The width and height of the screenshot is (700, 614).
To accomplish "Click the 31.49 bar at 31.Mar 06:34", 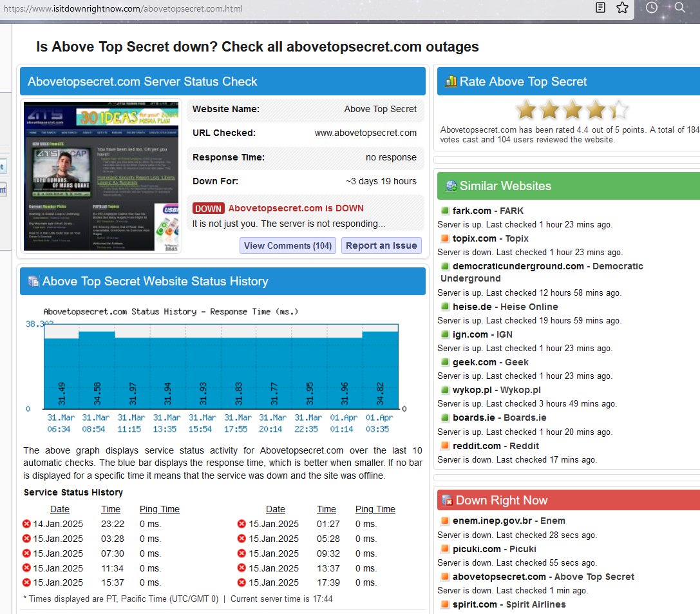I will [x=62, y=373].
